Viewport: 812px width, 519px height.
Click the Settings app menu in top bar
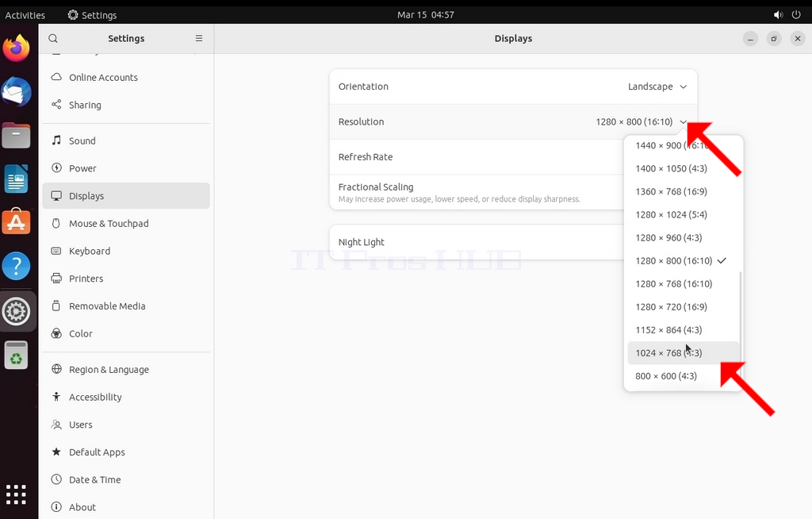(x=92, y=15)
